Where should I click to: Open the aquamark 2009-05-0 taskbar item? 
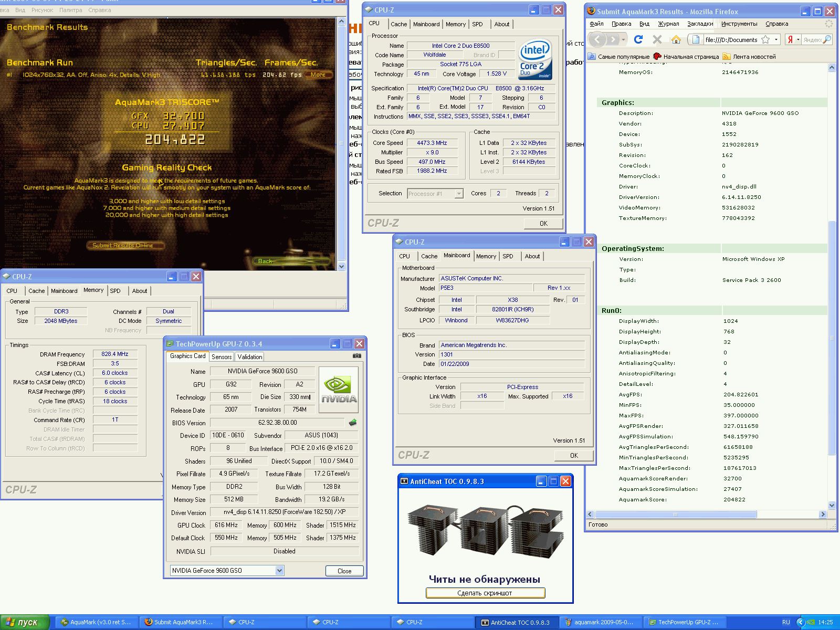click(x=601, y=622)
